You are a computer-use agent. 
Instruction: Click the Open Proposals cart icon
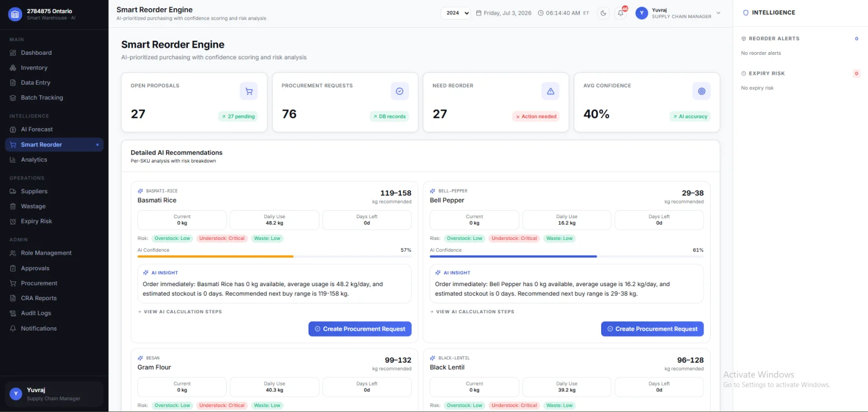[x=249, y=91]
